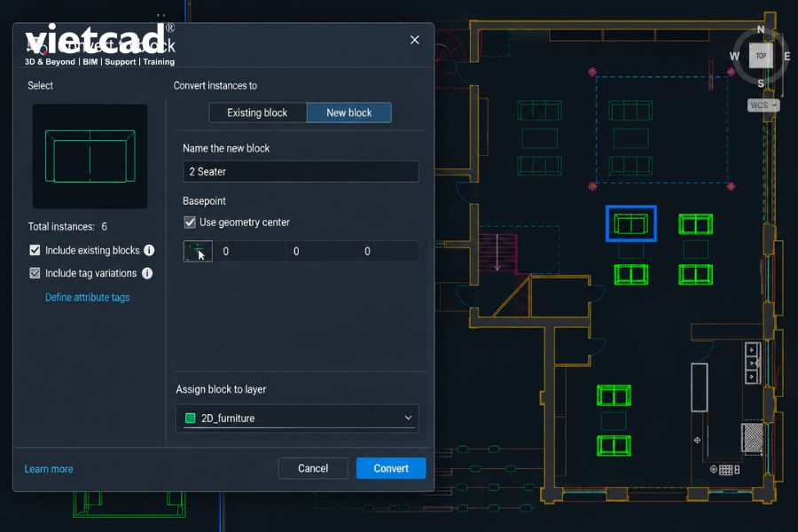Open the Assign block to layer dropdown
Screen dimensions: 798x532
coord(297,418)
